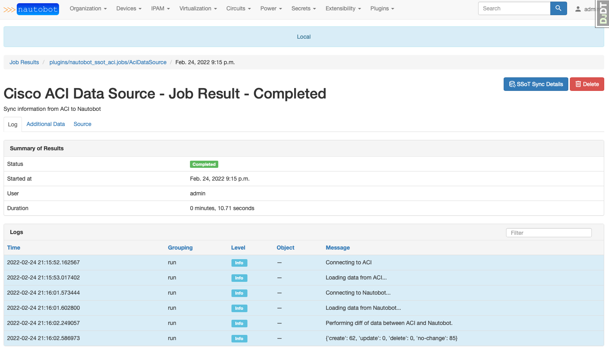Expand the Devices menu
609x364 pixels.
(x=129, y=8)
